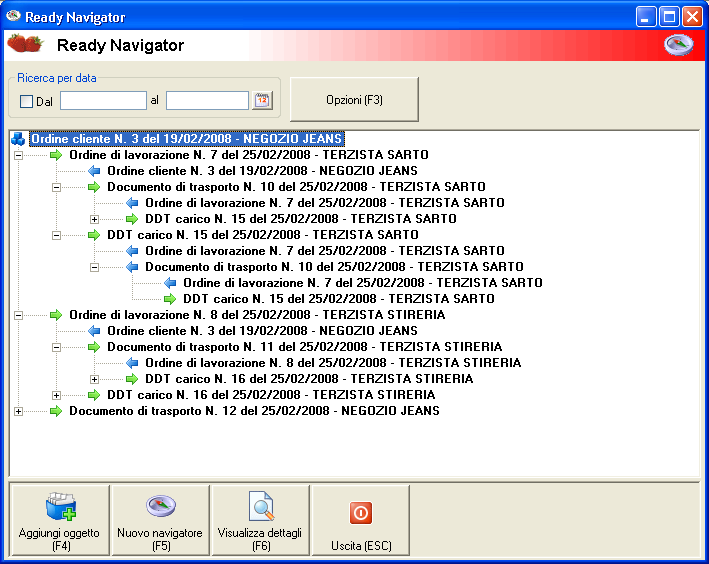
Task: Expand Documento di trasporto N. 12 node
Action: tap(19, 412)
